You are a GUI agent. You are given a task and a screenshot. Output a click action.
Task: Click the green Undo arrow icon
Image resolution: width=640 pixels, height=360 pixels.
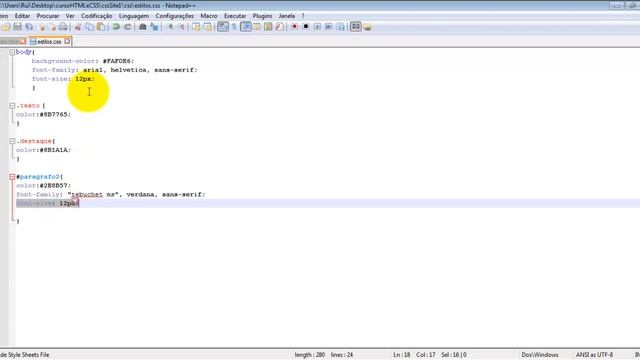click(116, 27)
